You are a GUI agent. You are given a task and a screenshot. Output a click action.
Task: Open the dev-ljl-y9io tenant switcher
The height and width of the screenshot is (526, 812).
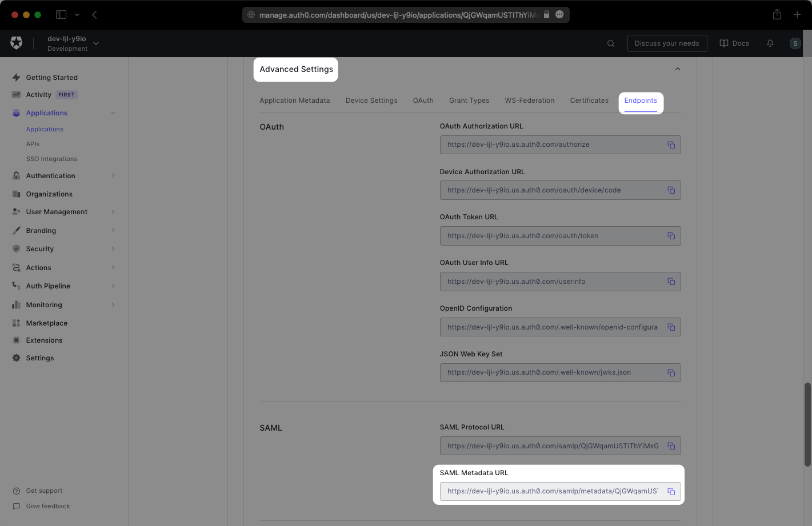(69, 43)
